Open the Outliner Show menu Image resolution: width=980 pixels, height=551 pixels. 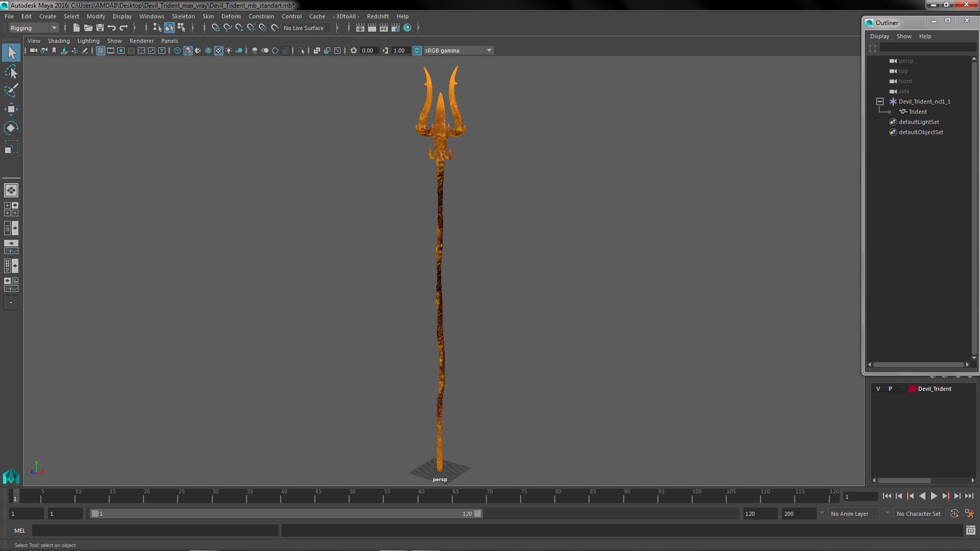pos(904,36)
